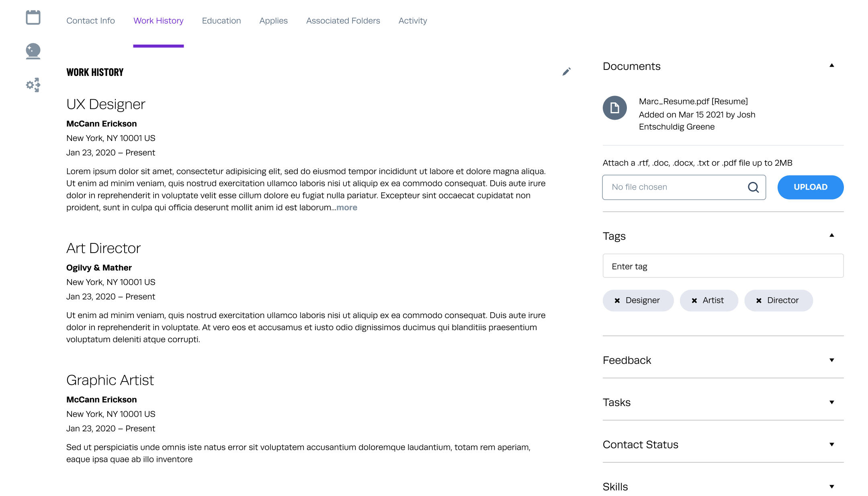The image size is (868, 496).
Task: Open the Associated Folders tab
Action: pos(343,21)
